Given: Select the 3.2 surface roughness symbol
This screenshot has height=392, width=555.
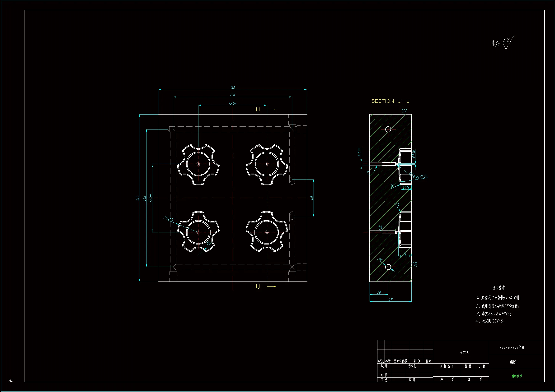Looking at the screenshot, I should tap(506, 40).
